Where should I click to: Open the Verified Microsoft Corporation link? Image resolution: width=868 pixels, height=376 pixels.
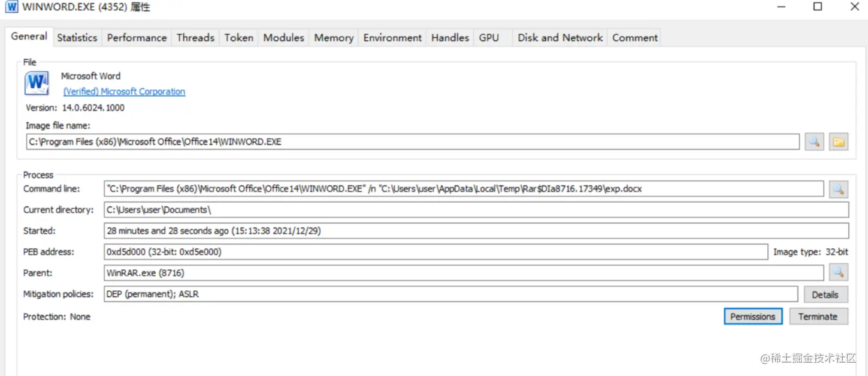click(124, 92)
